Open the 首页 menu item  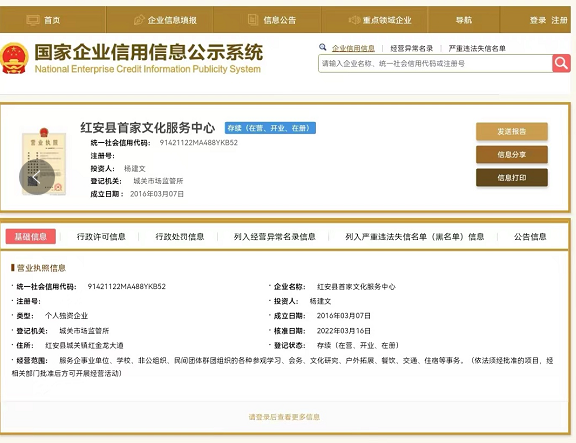point(52,20)
